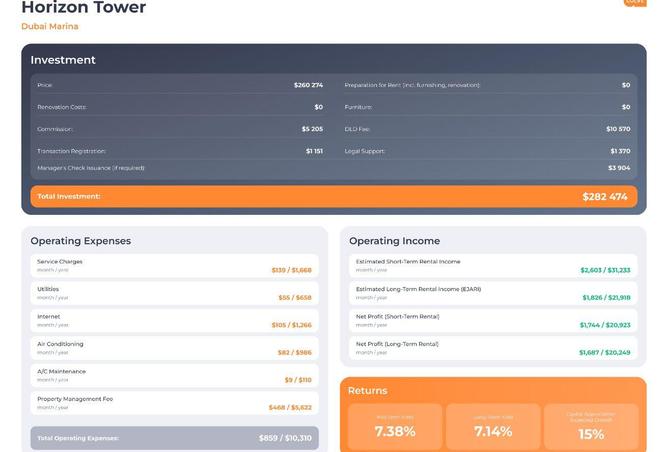Click the Service Charges expense card
The height and width of the screenshot is (452, 668).
click(x=174, y=265)
